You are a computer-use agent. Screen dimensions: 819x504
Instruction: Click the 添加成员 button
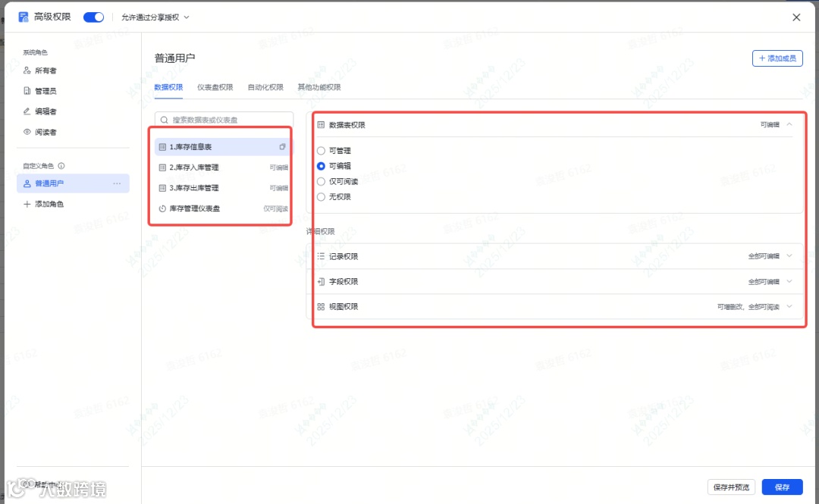777,58
